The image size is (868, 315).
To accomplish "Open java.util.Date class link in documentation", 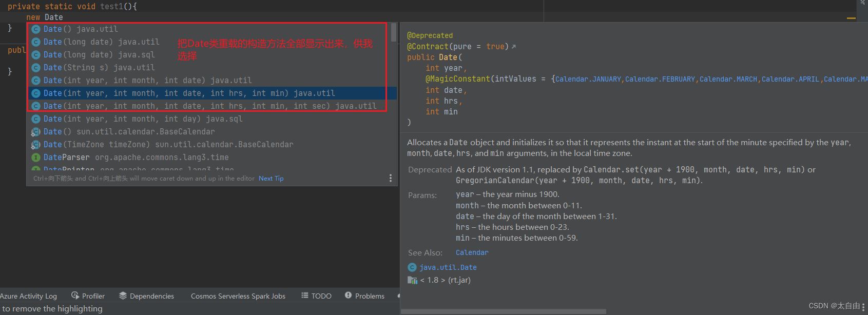I will click(x=448, y=267).
